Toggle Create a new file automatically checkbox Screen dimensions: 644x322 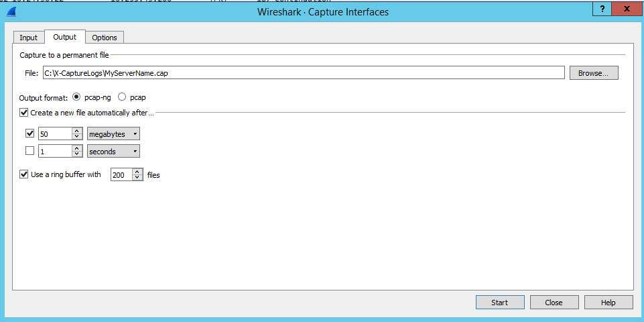(24, 112)
